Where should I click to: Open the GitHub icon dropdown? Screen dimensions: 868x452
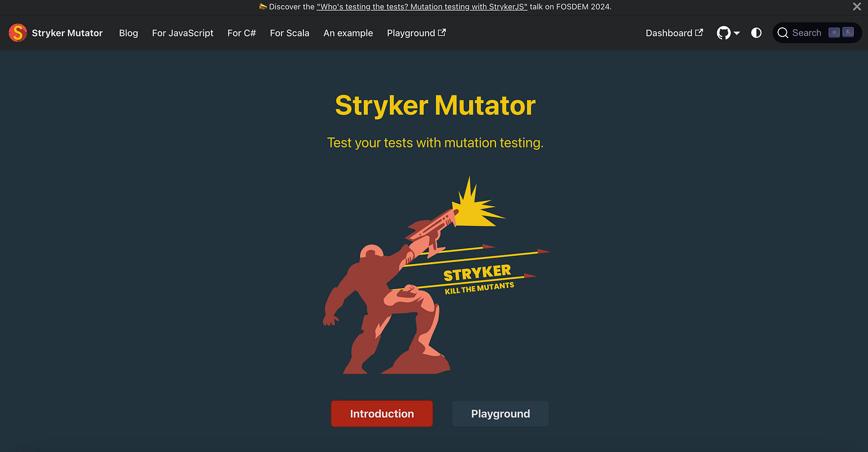coord(728,33)
